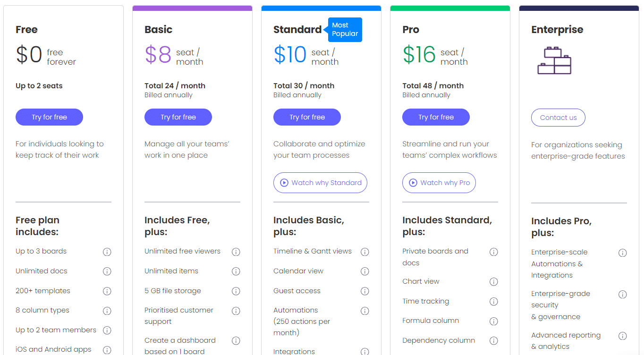This screenshot has width=644, height=355.
Task: Open info icon beside Unlimited free viewers
Action: coord(236,252)
